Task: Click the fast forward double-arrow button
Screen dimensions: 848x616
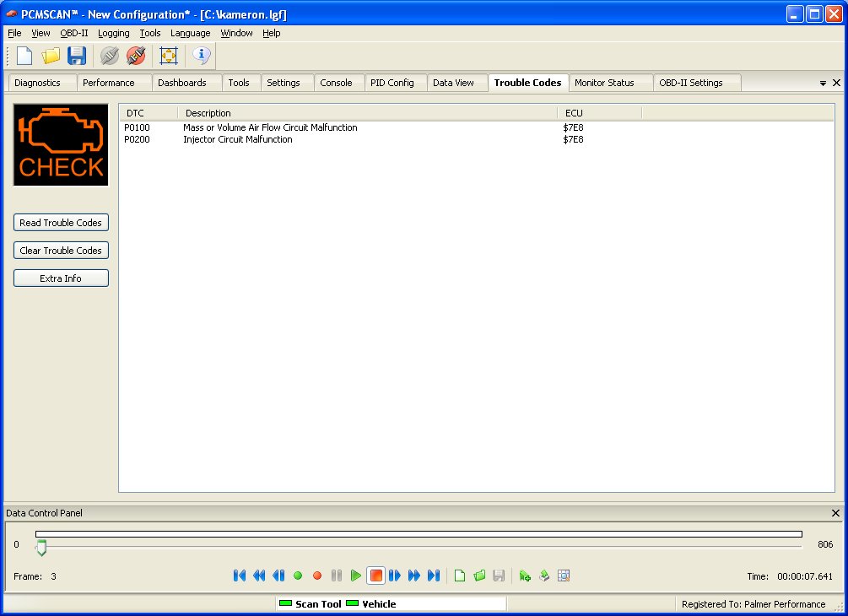Action: click(x=414, y=575)
